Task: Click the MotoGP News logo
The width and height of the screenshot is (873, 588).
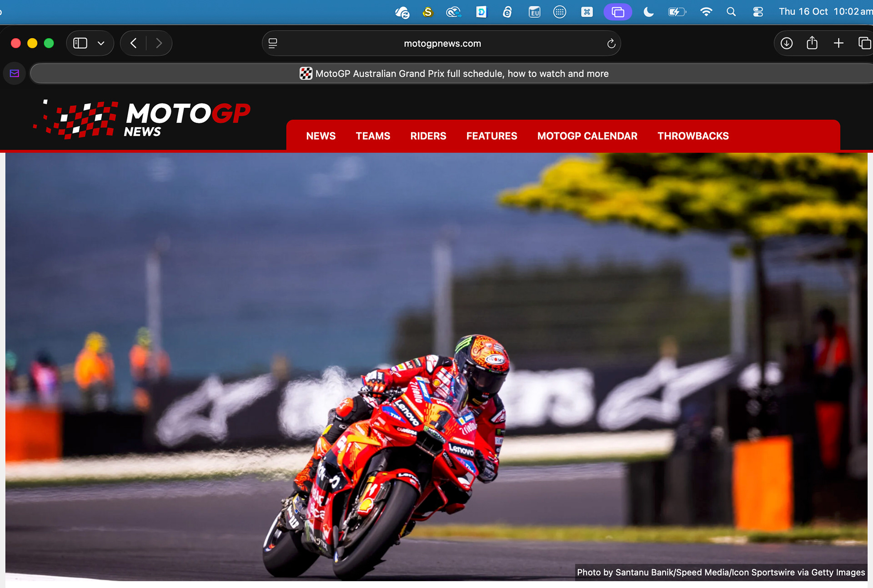Action: click(142, 119)
